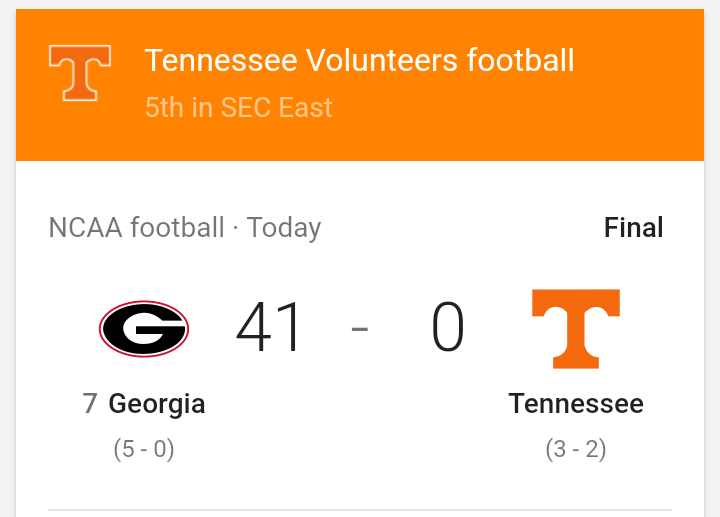
Task: Click empty orange header banner area
Action: pyautogui.click(x=640, y=110)
